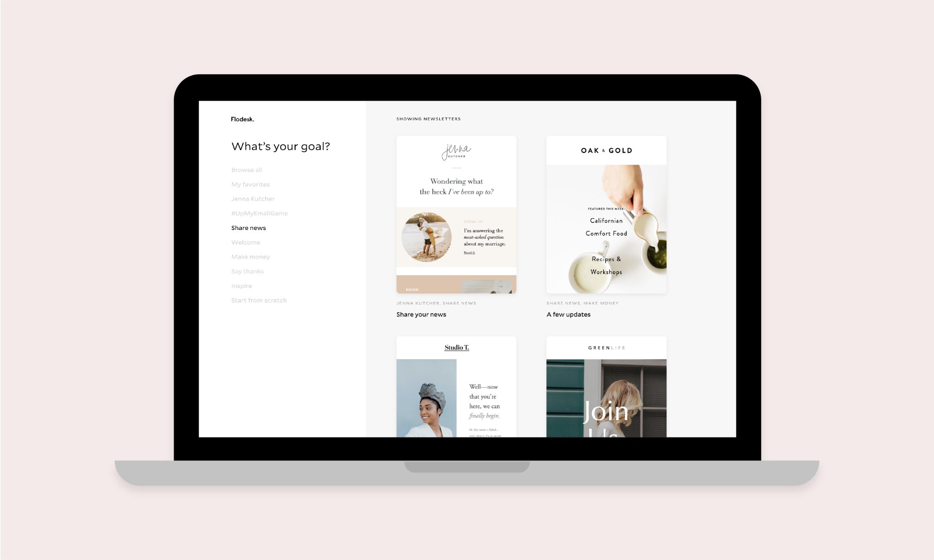Expand the newsletter categories list

pos(246,169)
